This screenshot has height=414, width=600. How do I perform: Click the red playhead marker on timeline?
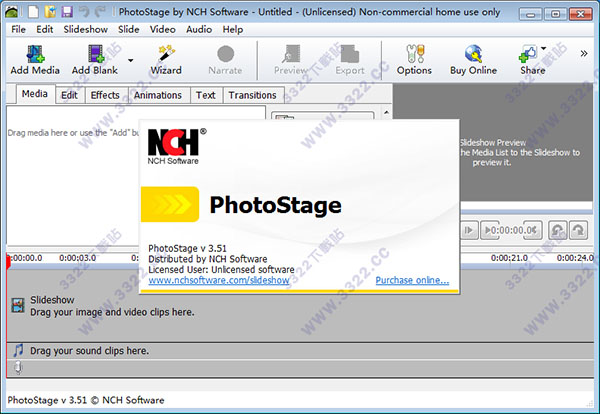[x=8, y=262]
